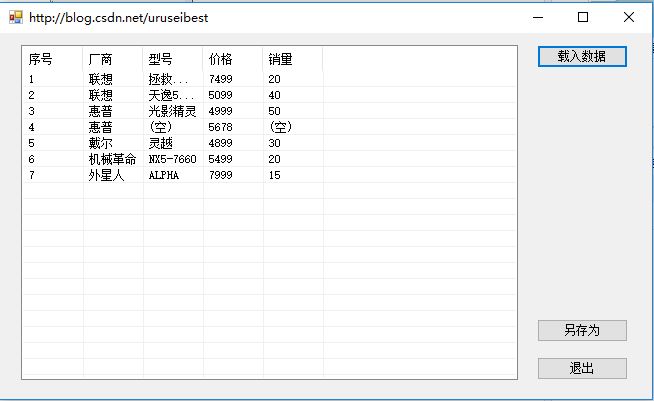Click the (空) sales cell in row 4

281,127
